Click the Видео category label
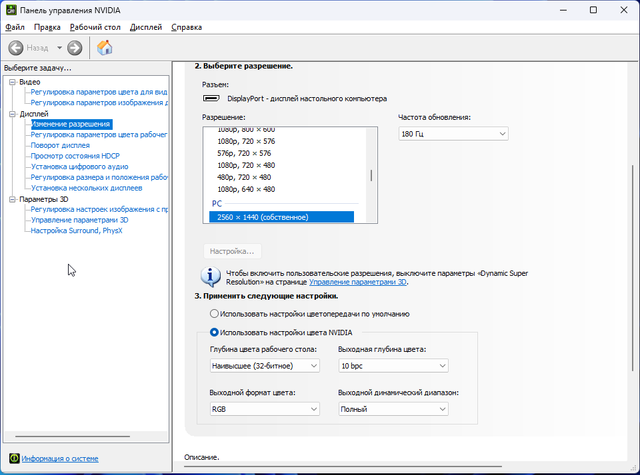Viewport: 640px width, 475px height. click(30, 82)
